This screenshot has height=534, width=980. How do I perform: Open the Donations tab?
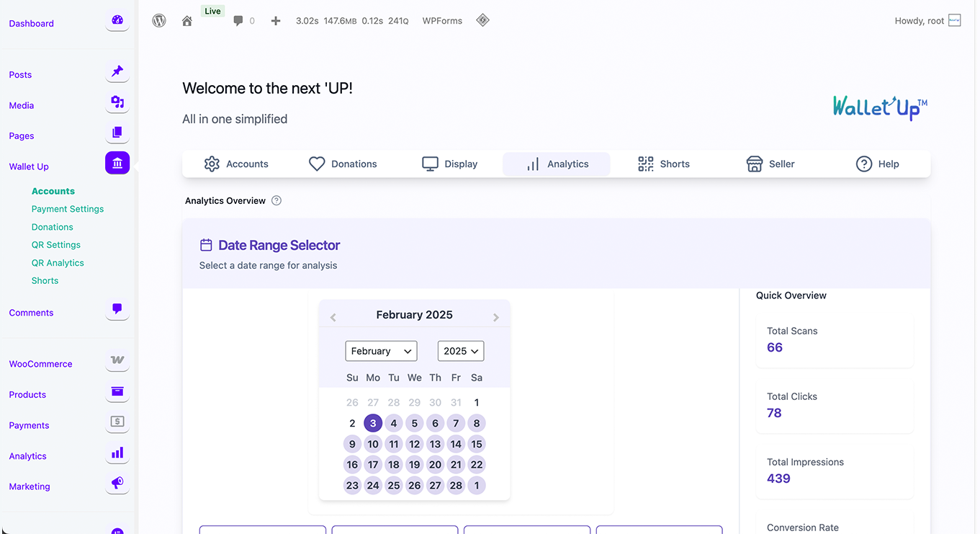(x=343, y=164)
